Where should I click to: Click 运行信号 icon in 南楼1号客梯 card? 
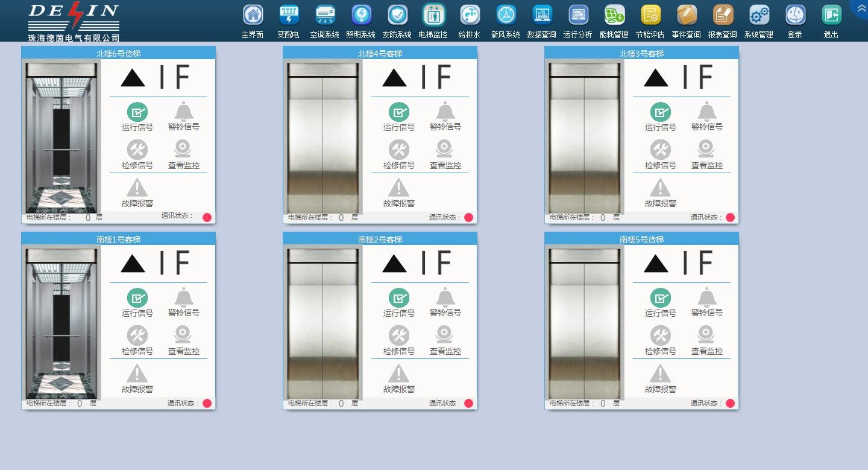coord(137,298)
